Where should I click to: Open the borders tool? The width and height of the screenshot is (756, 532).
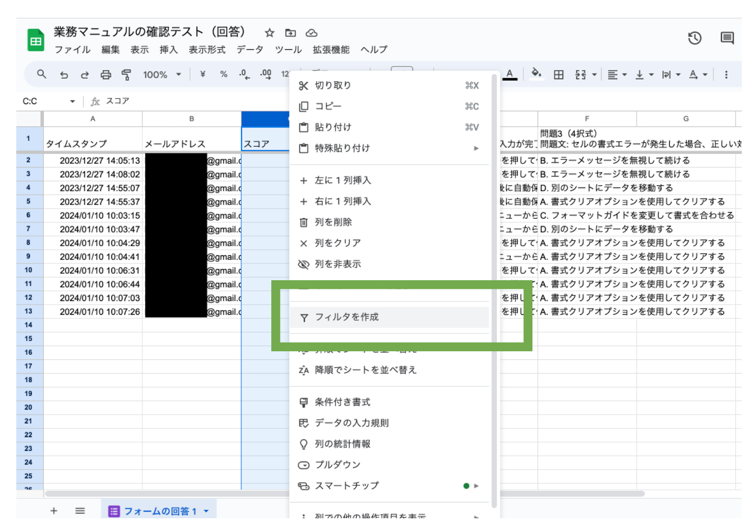point(558,75)
